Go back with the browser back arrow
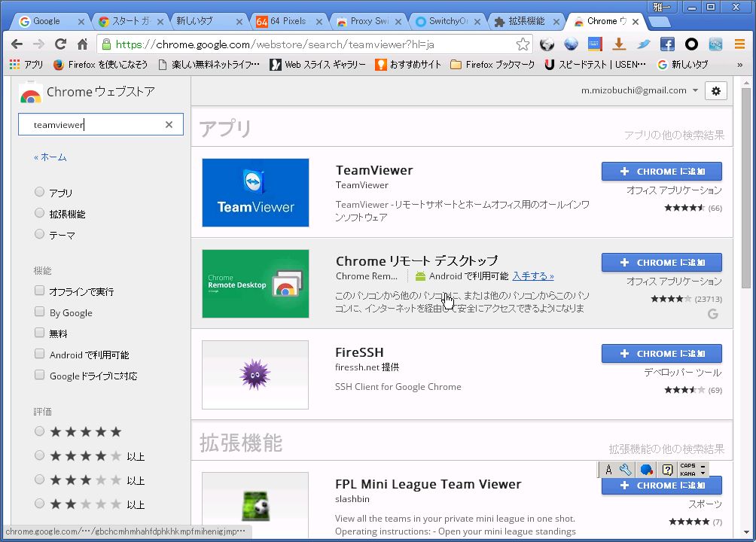 [17, 44]
